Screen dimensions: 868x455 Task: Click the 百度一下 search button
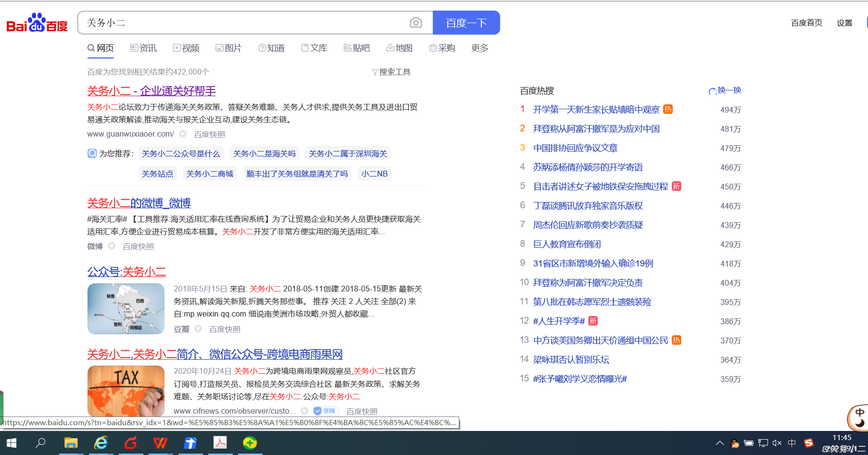(466, 23)
